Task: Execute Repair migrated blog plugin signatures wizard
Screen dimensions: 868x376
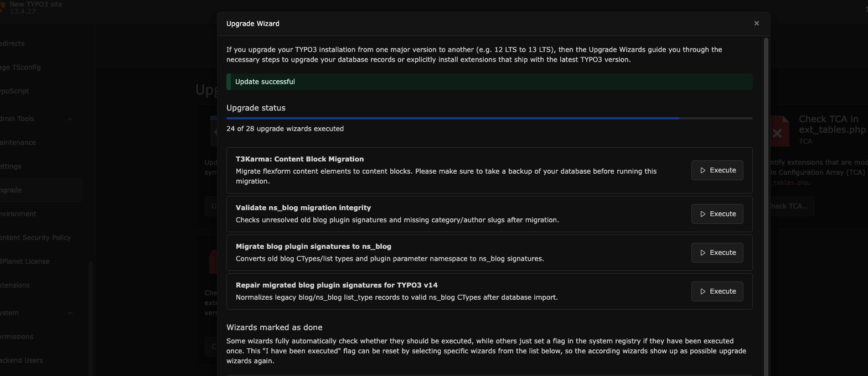Action: click(717, 291)
